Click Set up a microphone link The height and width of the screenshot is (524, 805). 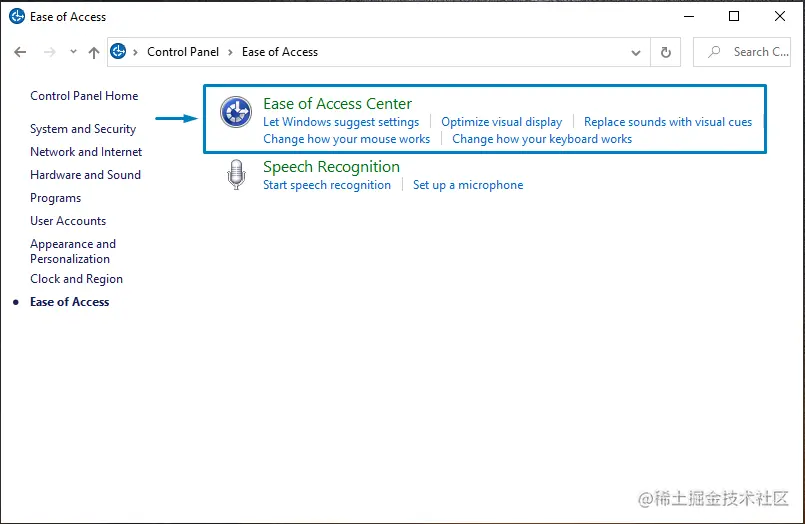468,185
